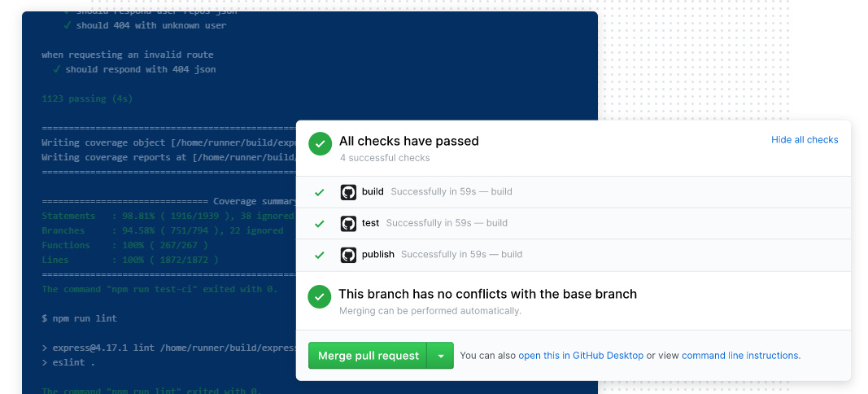View command line instructions link
The width and height of the screenshot is (868, 394).
click(740, 355)
